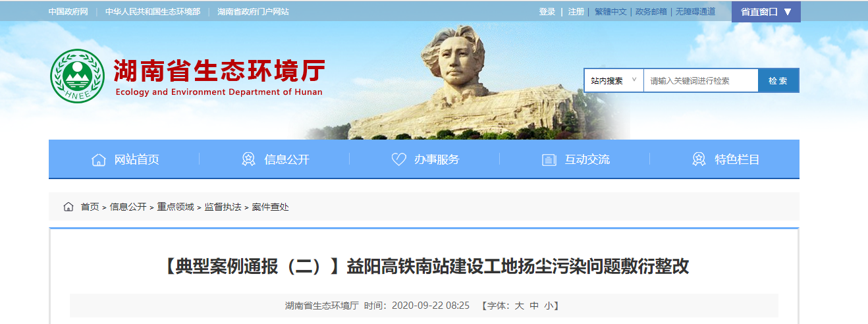Set font size to 小
868x324 pixels.
click(549, 306)
